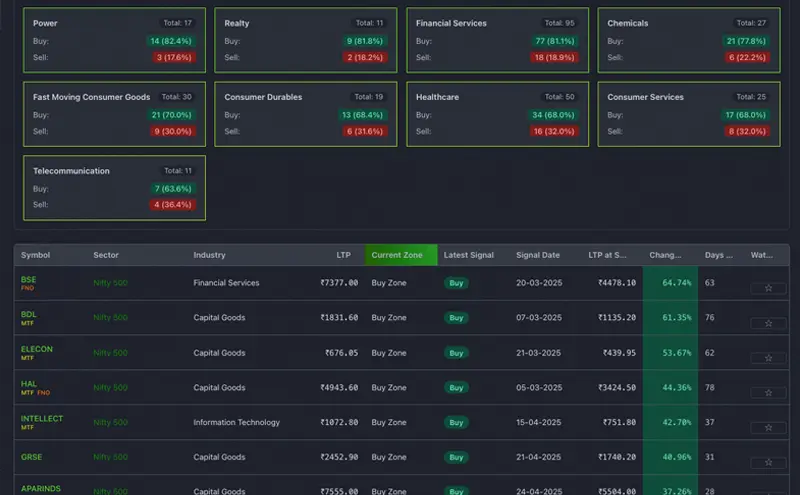
Task: Star the BDL row for watchlist
Action: point(768,323)
